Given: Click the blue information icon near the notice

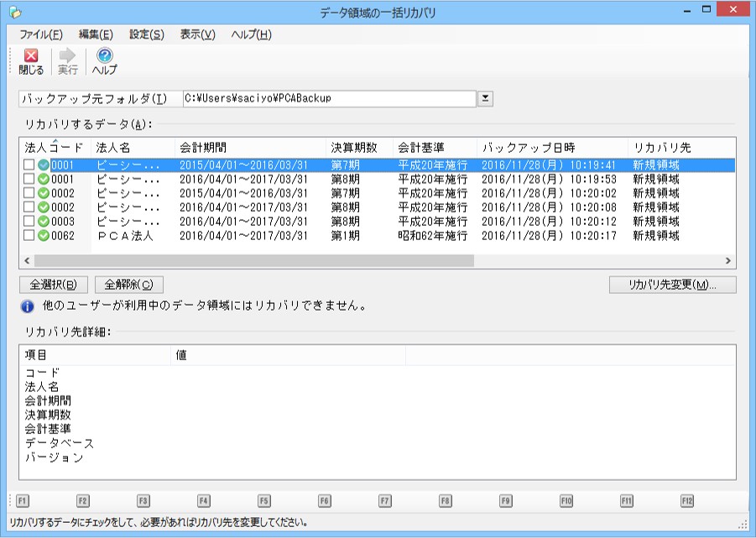Looking at the screenshot, I should tap(27, 306).
